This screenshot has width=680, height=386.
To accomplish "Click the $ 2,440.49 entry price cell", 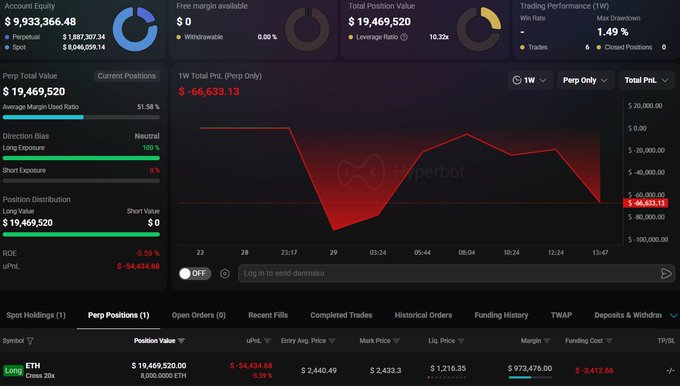I will click(319, 370).
